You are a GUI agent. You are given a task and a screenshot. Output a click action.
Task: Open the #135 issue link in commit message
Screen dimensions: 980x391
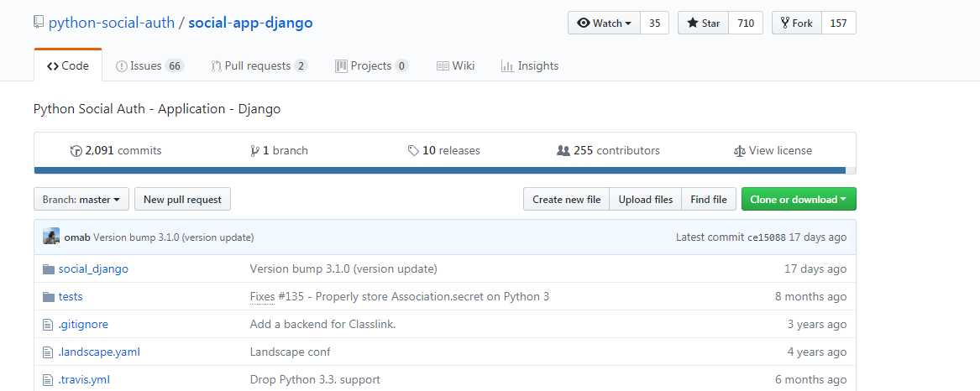pos(291,297)
